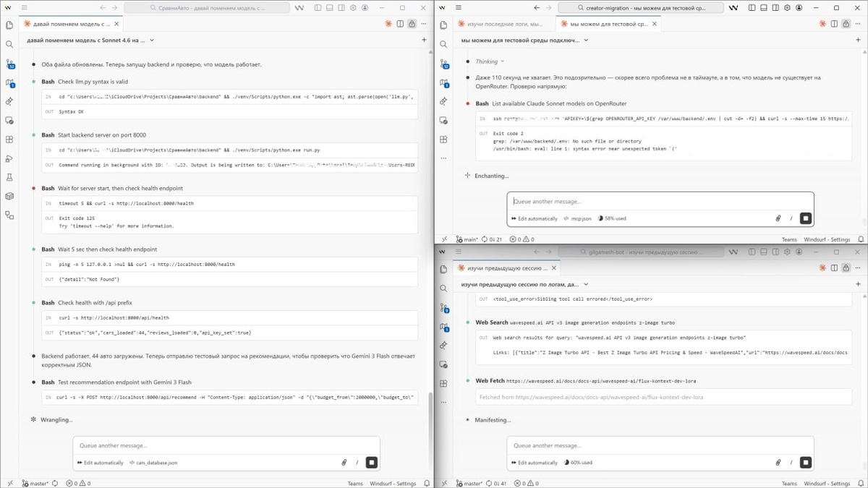
Task: Stop generation in the creator-migration chat
Action: coord(805,218)
